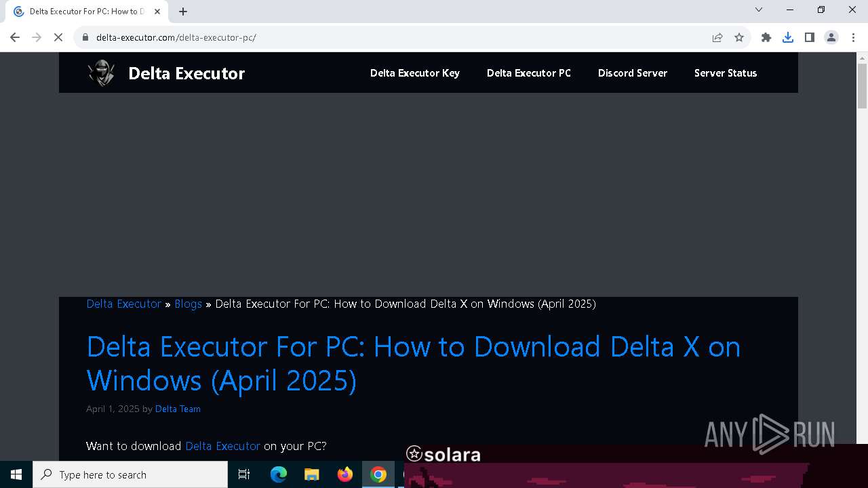
Task: Share this page icon
Action: [x=717, y=37]
